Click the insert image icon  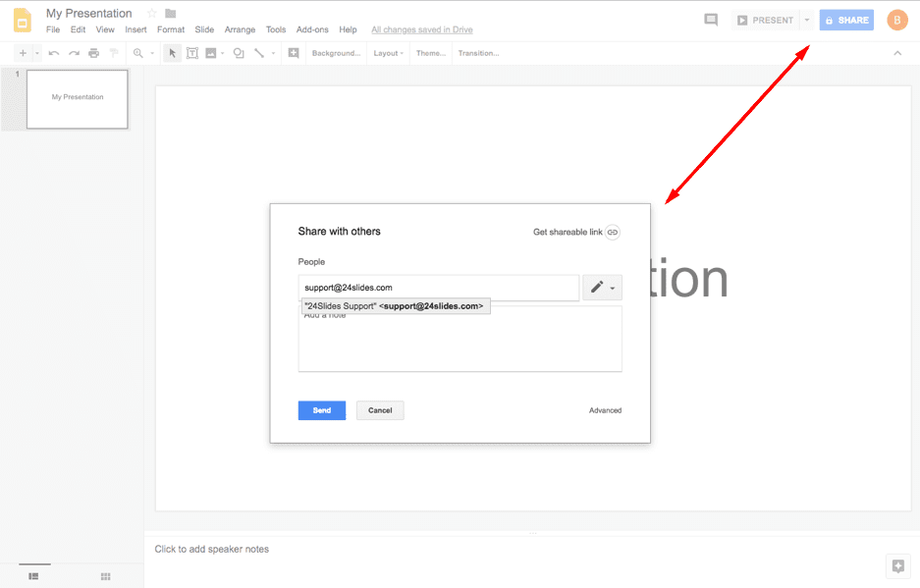coord(211,53)
